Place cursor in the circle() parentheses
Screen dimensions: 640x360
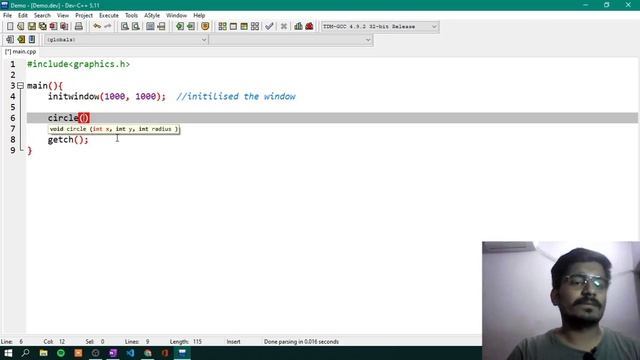coord(84,118)
